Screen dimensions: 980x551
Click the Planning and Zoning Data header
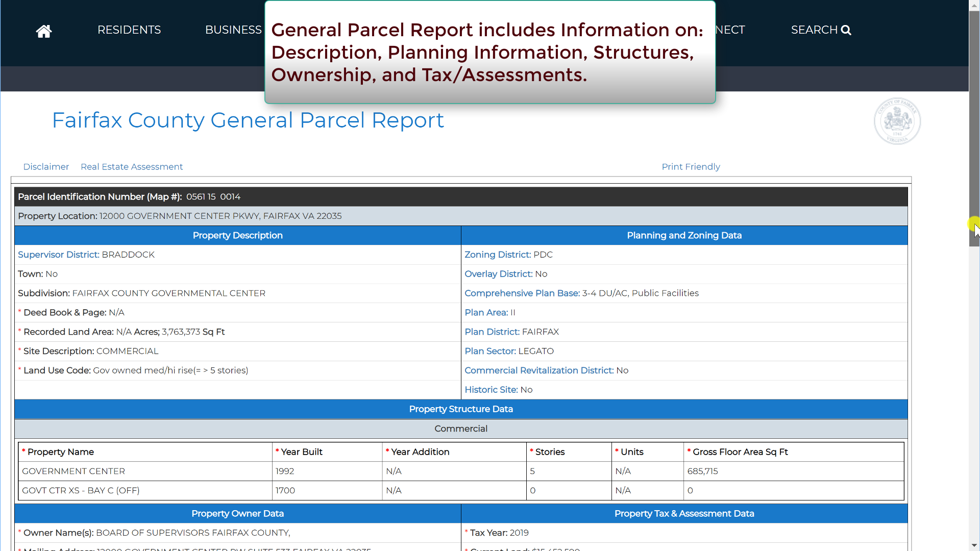[x=684, y=235]
